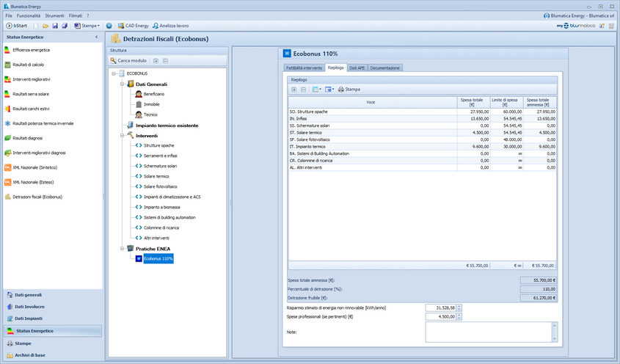Collapse the Interventi tree node
Viewport: 620px width, 364px height.
click(x=123, y=136)
